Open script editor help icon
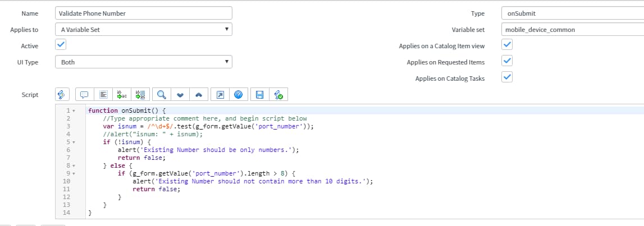This screenshot has height=226, width=644. (238, 95)
